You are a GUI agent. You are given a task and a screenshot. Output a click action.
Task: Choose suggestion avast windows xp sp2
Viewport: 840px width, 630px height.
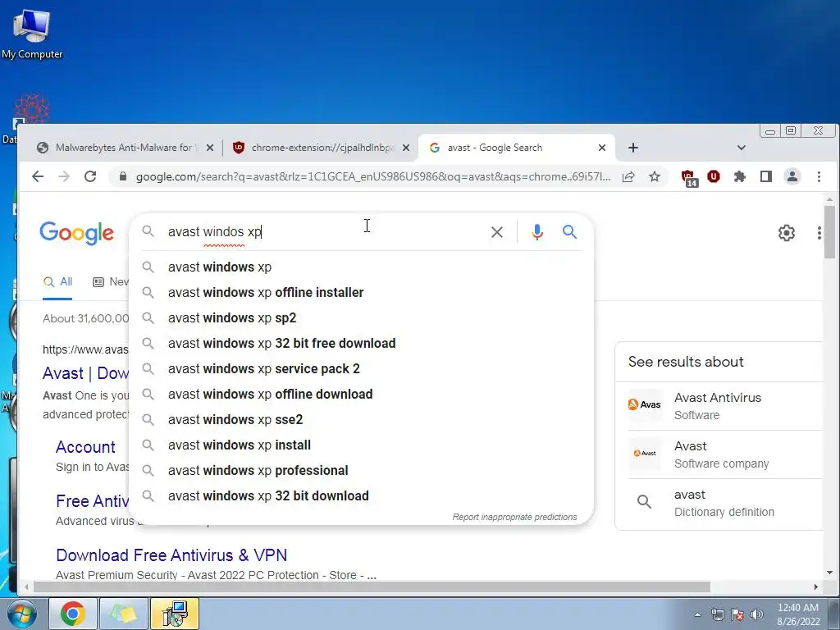[x=362, y=317]
